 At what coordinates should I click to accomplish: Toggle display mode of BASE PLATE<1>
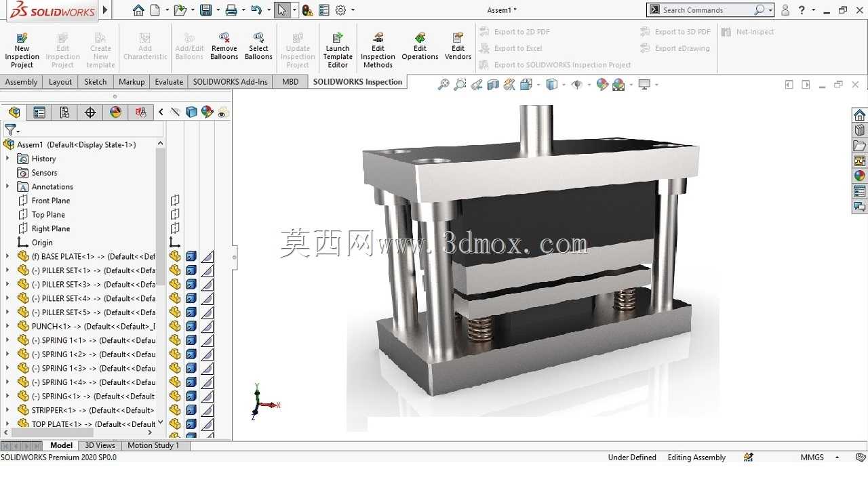191,256
